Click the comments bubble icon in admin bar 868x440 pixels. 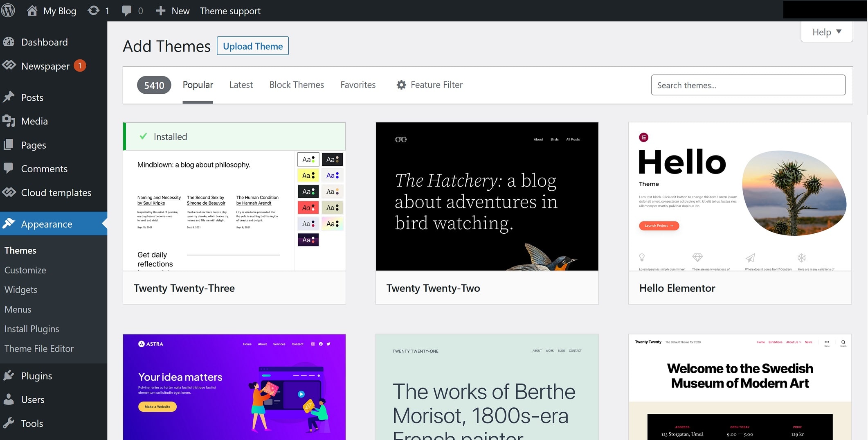click(x=127, y=11)
